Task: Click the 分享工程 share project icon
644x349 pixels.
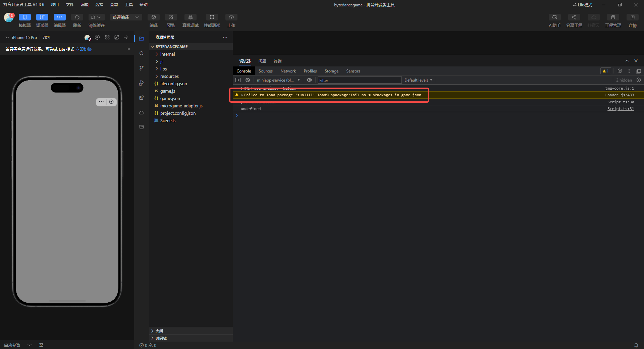Action: (x=574, y=17)
